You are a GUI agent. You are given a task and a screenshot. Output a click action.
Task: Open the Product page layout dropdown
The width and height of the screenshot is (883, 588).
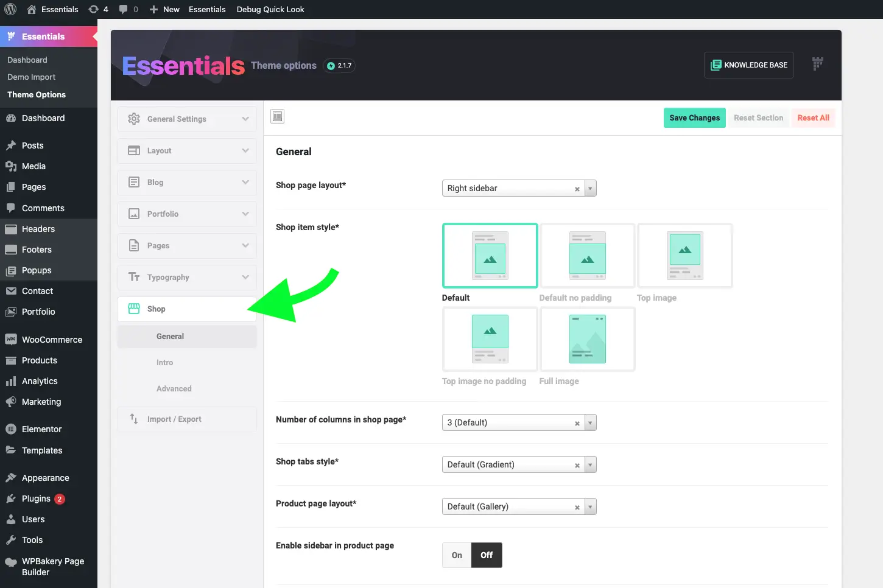(x=519, y=506)
